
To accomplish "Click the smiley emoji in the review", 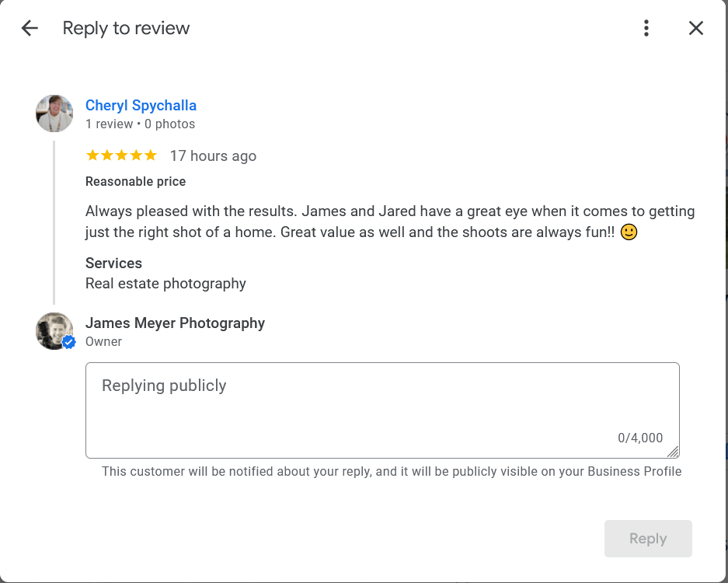I will tap(629, 232).
